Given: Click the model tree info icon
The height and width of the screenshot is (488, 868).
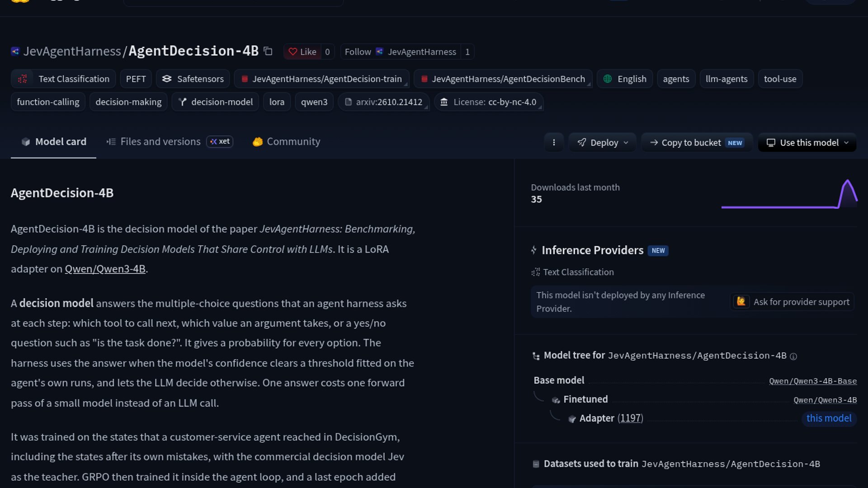Looking at the screenshot, I should [x=793, y=357].
